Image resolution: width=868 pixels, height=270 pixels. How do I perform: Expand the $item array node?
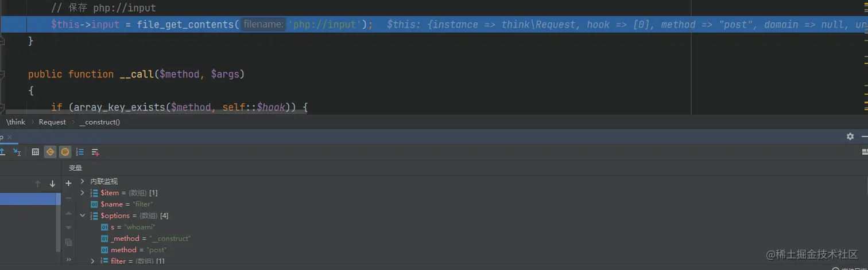point(83,193)
